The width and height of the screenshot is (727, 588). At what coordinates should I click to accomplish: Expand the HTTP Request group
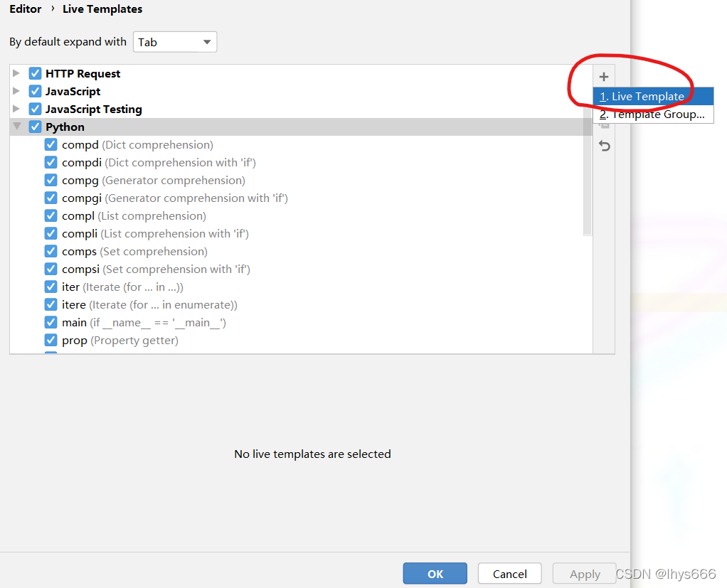16,73
